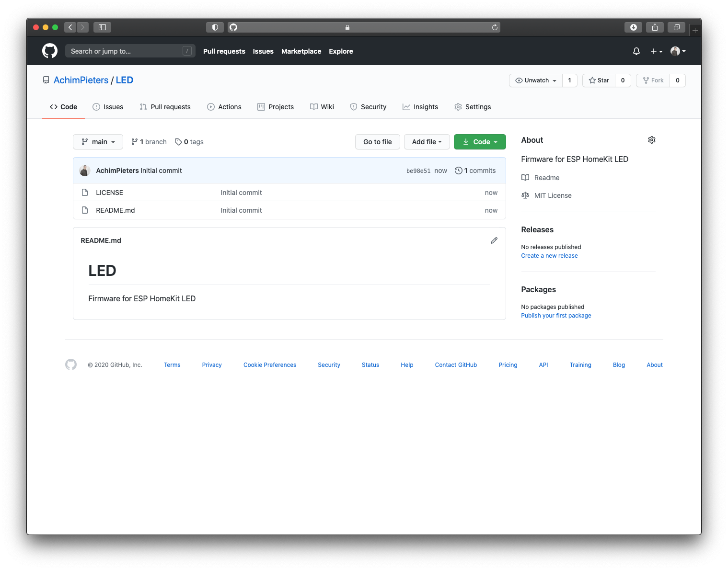This screenshot has height=570, width=728.
Task: Switch to the Wiki tab
Action: tap(322, 107)
